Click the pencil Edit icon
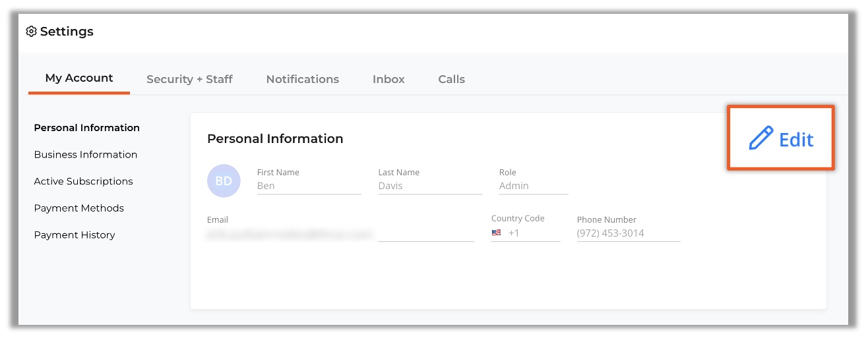The width and height of the screenshot is (868, 340). coord(760,139)
